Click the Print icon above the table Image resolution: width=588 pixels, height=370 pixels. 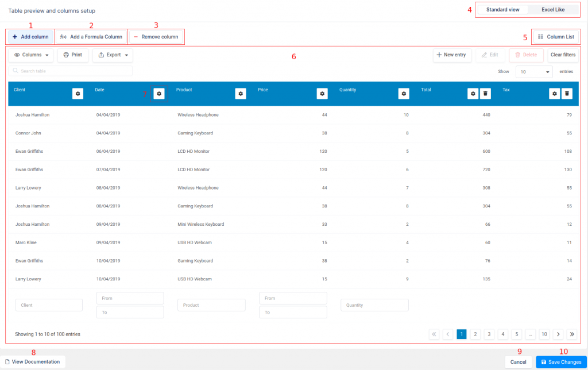pyautogui.click(x=72, y=55)
